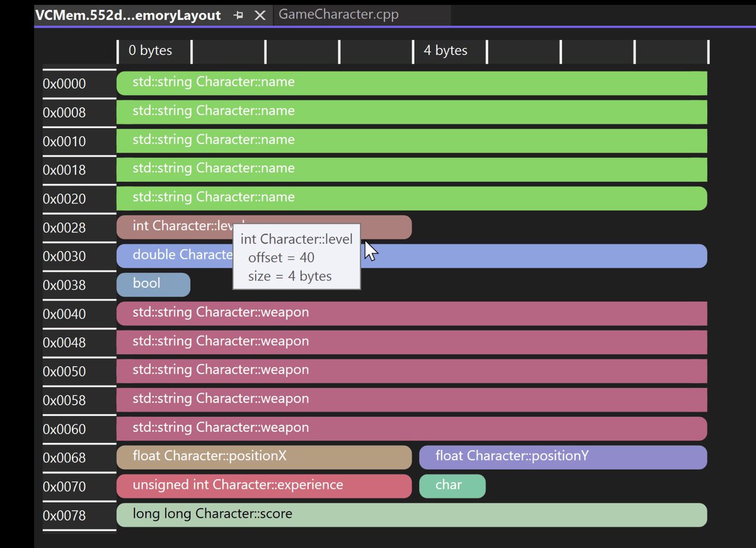The image size is (756, 548).
Task: Pin the VCMem memory layout tab
Action: click(x=238, y=16)
